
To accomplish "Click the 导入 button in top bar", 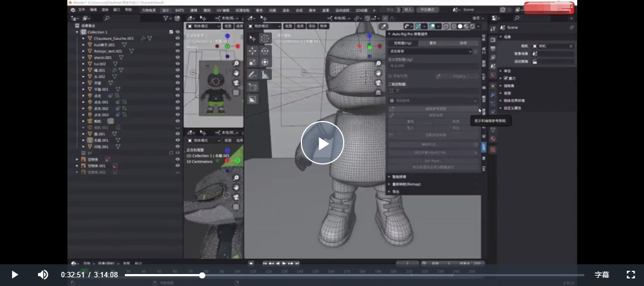I will (408, 9).
